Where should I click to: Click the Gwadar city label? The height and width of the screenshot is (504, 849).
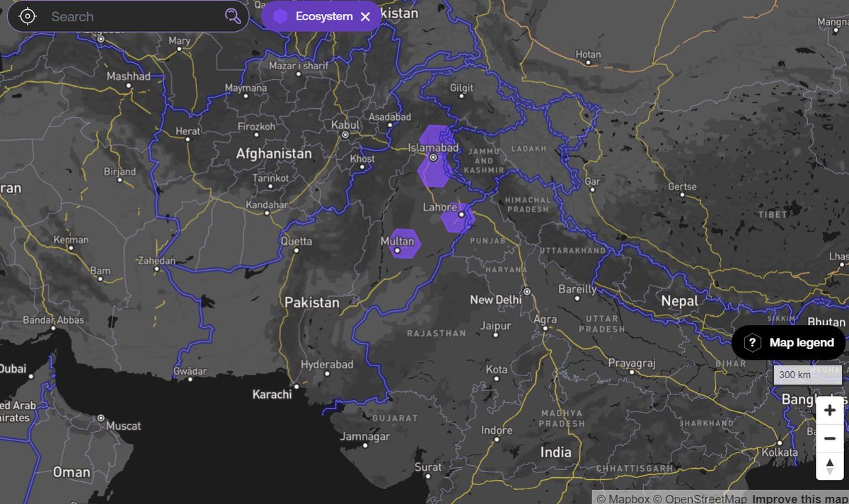point(190,372)
